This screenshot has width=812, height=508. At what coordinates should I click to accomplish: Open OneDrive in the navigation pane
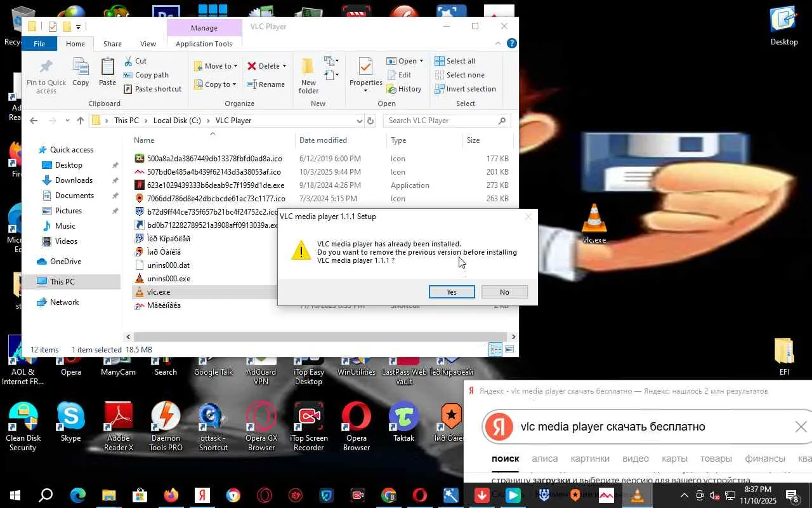coord(65,262)
